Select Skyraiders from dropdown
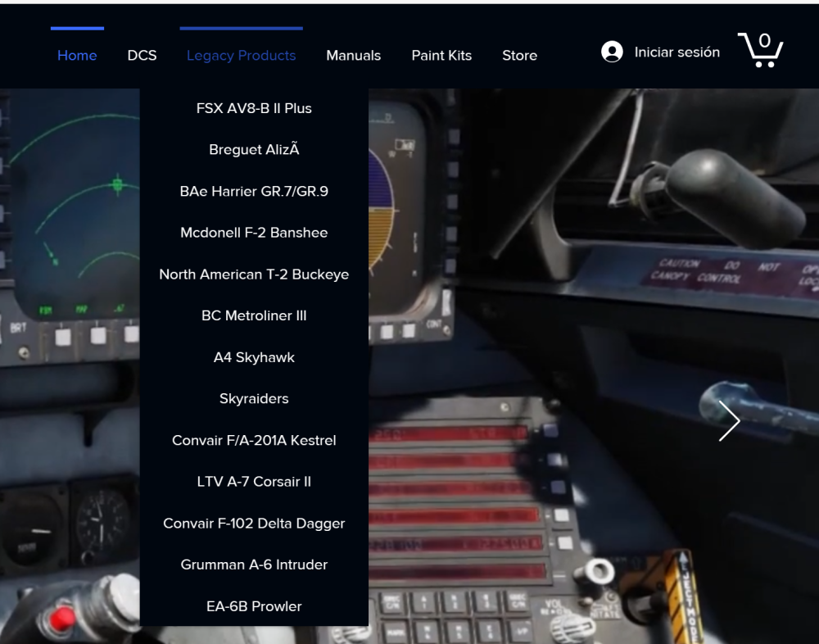 (x=254, y=399)
